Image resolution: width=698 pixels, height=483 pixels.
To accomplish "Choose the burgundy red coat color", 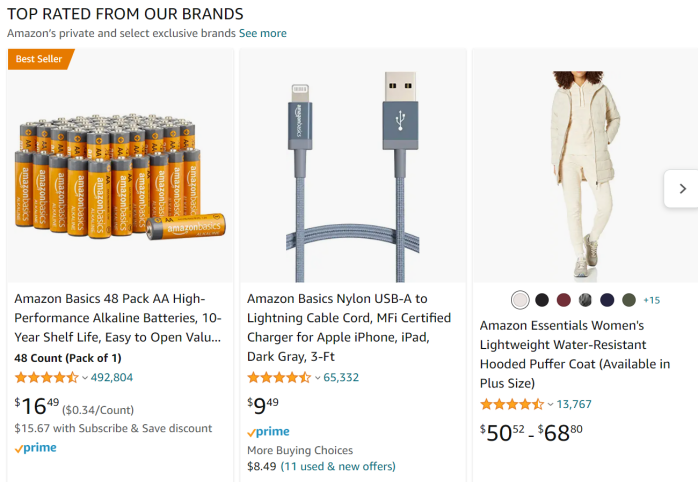I will point(564,300).
